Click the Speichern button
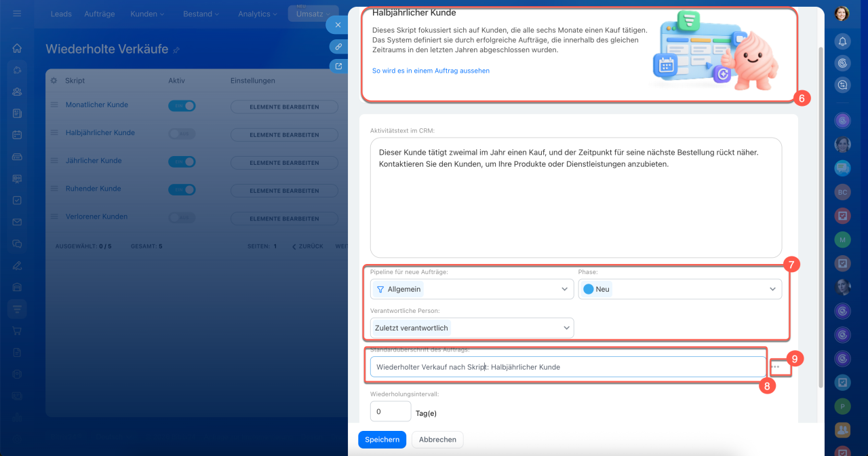Screen dimensions: 868x456 [x=382, y=440]
